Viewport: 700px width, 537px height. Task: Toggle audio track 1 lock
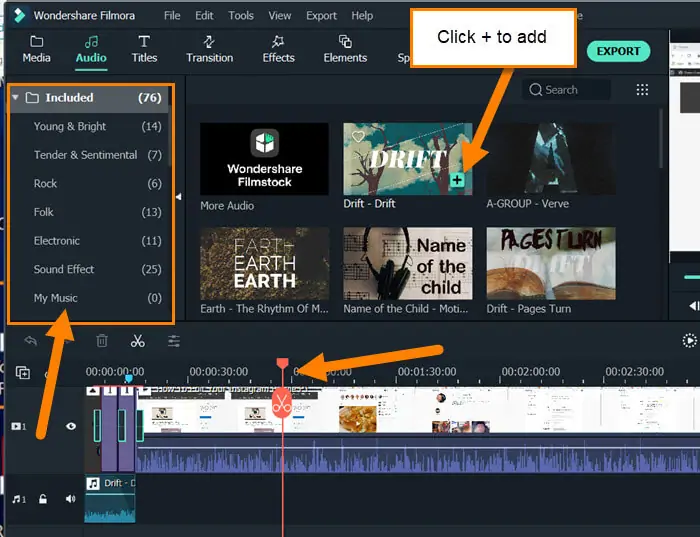[43, 499]
